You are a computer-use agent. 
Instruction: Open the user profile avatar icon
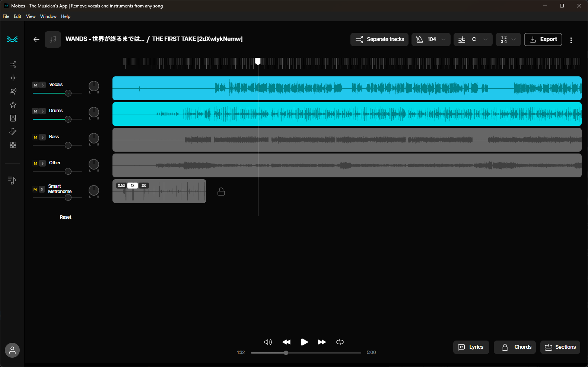(x=12, y=350)
